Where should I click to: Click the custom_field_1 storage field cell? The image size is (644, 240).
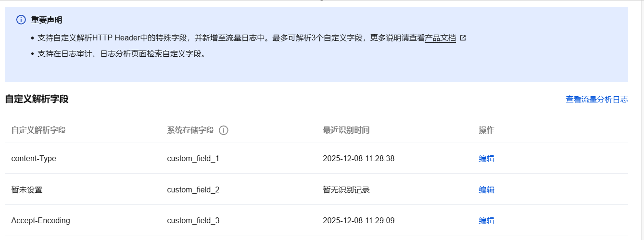(x=193, y=159)
